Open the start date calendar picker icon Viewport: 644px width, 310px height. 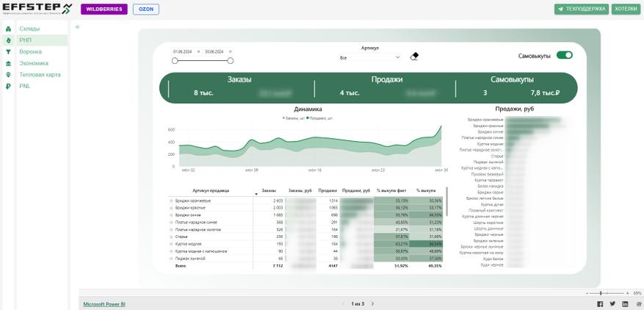point(199,52)
